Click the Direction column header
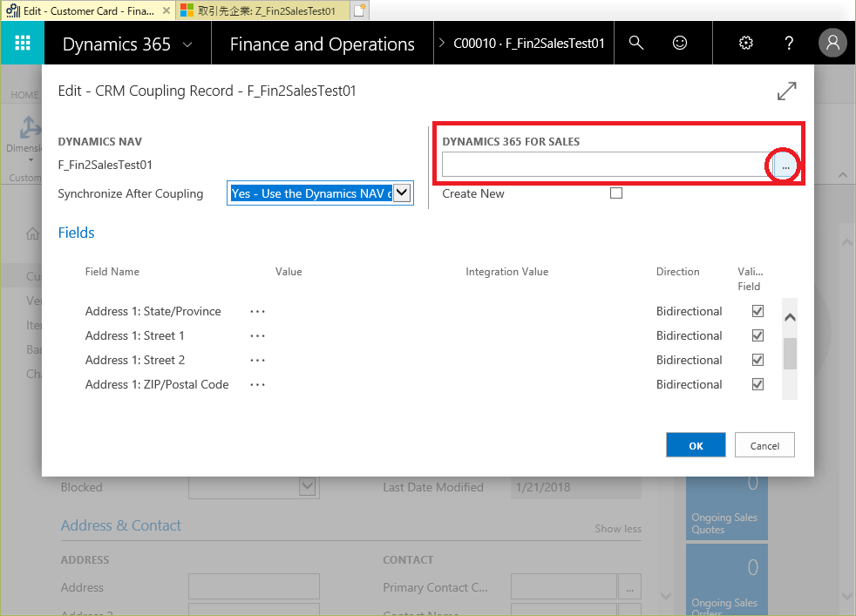 tap(677, 272)
